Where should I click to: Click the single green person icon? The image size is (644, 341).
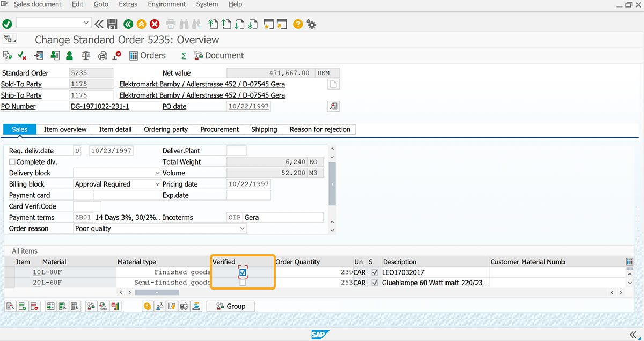(x=69, y=55)
